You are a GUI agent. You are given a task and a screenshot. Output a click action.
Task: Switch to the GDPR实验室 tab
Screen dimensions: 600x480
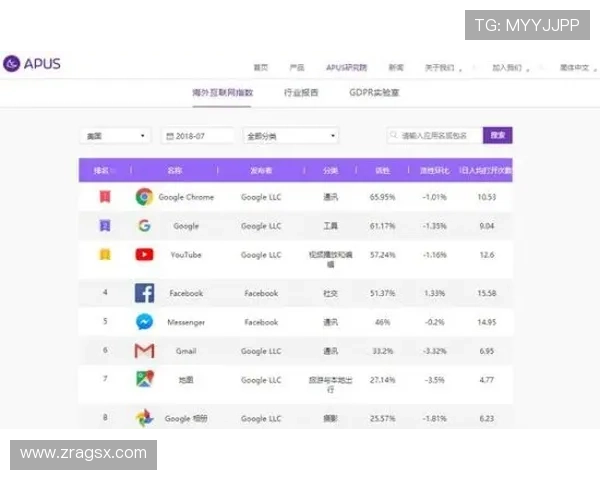tap(374, 93)
